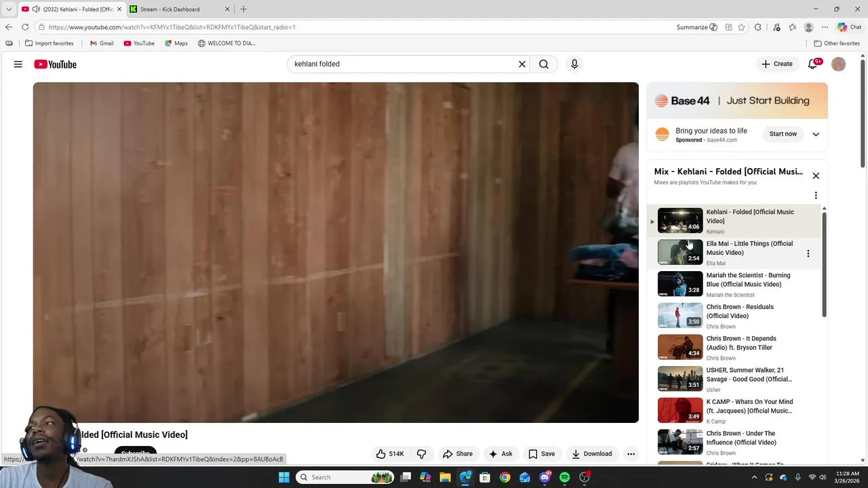Show hidden system tray icons
Screen dimensions: 868x488
pyautogui.click(x=755, y=477)
